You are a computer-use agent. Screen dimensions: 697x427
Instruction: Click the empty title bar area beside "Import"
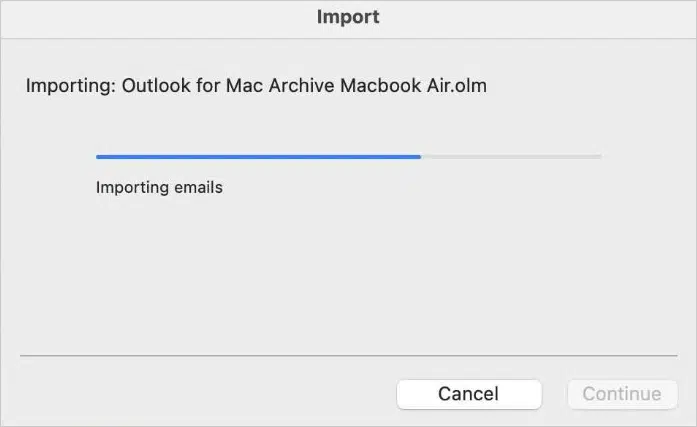click(x=533, y=19)
